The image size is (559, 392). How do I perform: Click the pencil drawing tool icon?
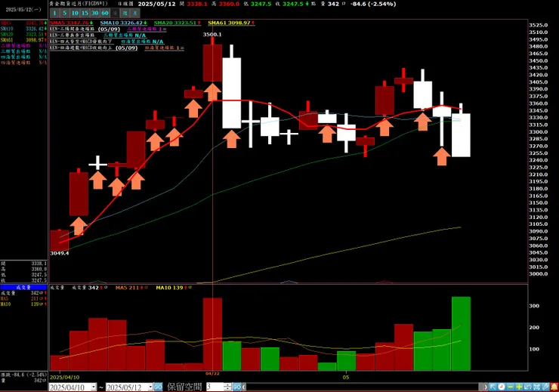point(545,387)
